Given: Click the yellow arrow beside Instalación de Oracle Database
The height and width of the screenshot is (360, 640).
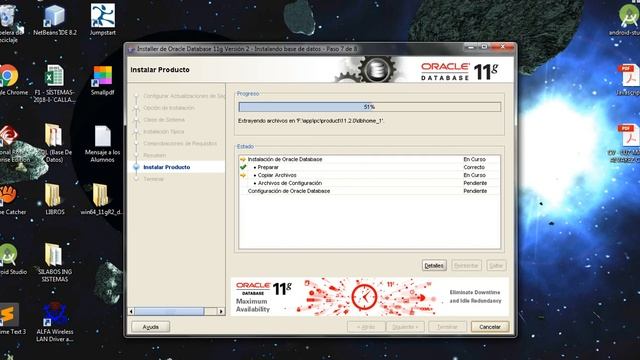Looking at the screenshot, I should [243, 159].
